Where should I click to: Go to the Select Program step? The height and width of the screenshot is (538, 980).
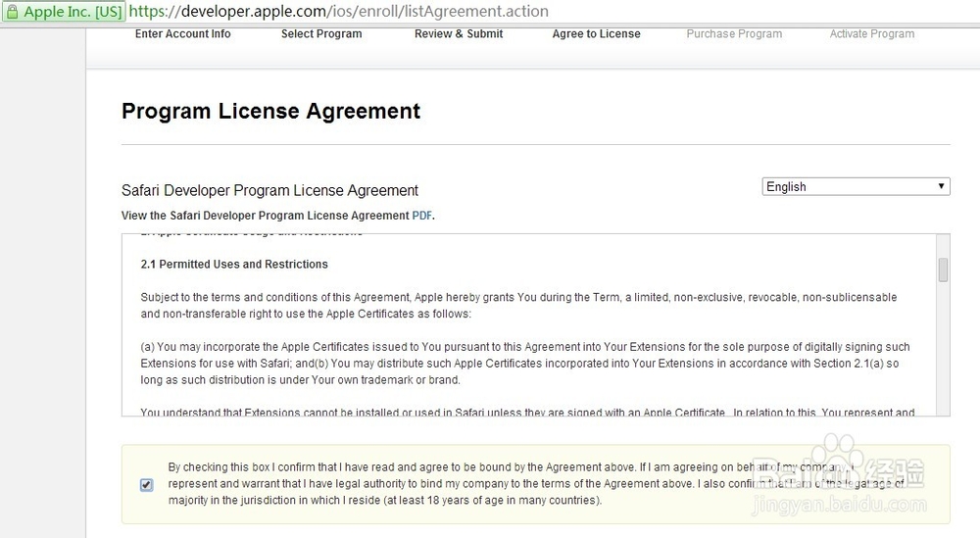pyautogui.click(x=321, y=34)
